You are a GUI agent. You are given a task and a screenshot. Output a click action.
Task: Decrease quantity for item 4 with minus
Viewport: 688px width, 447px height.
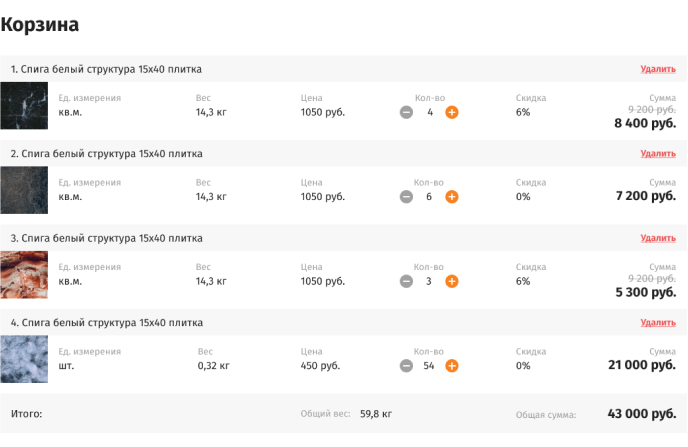coord(406,365)
